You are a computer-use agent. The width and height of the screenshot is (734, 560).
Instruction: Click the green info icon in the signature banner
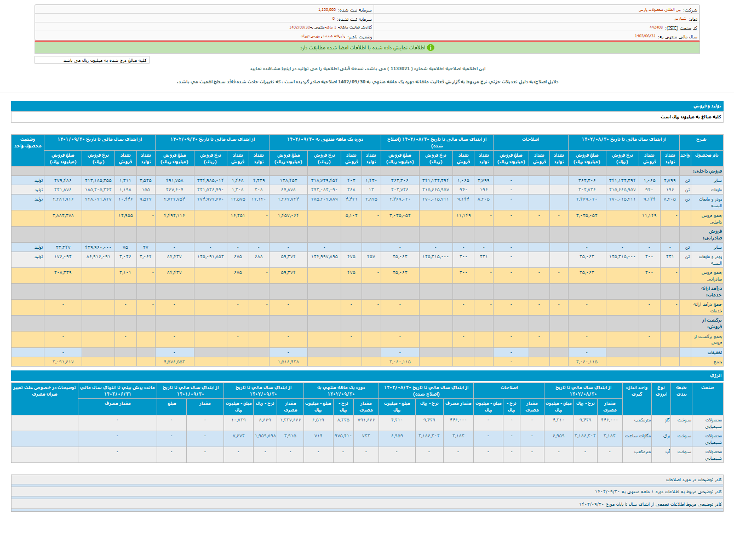click(431, 48)
